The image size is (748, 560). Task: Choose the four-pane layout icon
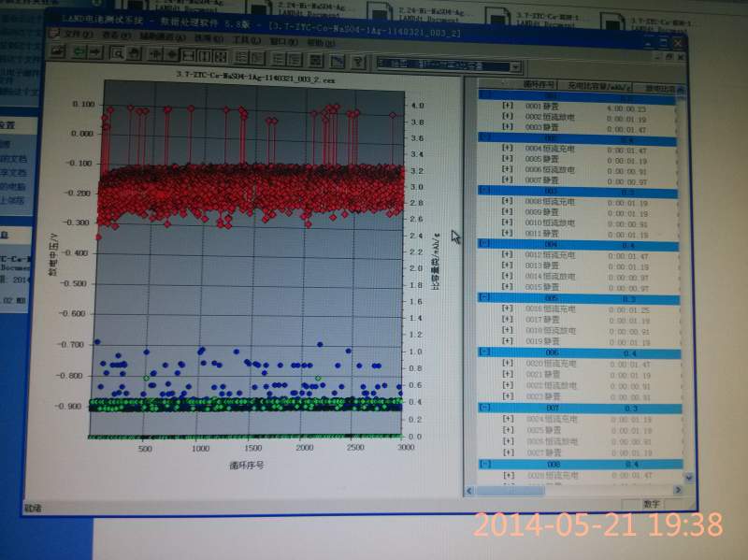[221, 57]
